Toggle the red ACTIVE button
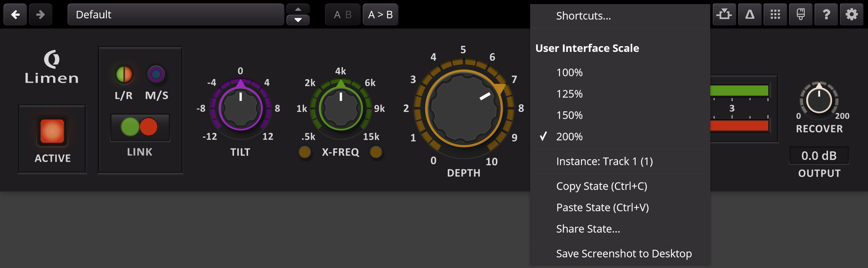The height and width of the screenshot is (268, 868). pos(52,131)
